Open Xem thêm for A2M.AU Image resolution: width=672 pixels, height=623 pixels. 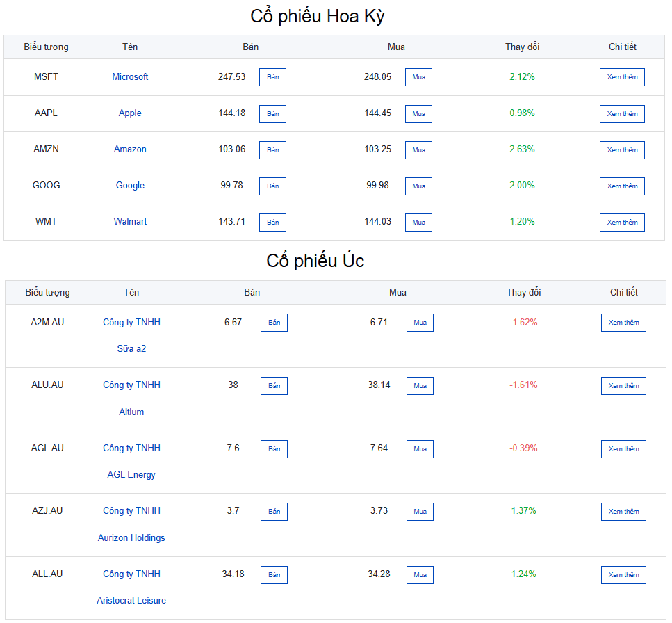[623, 323]
